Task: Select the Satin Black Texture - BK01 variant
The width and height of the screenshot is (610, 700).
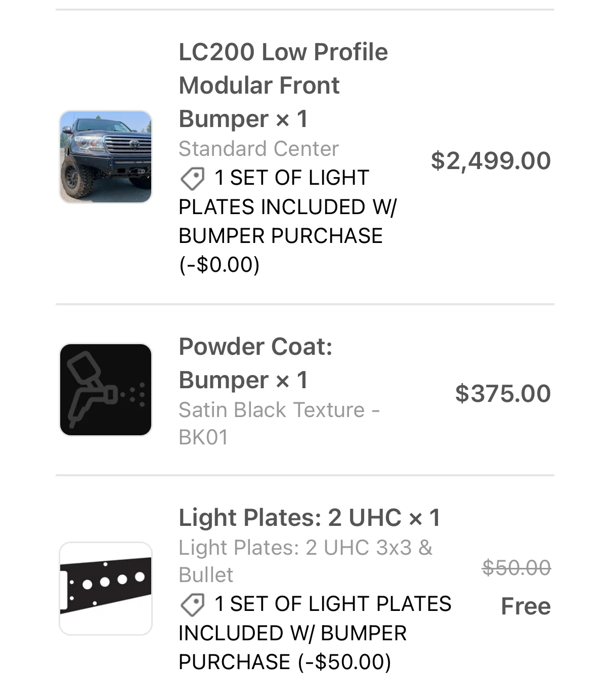Action: [279, 423]
